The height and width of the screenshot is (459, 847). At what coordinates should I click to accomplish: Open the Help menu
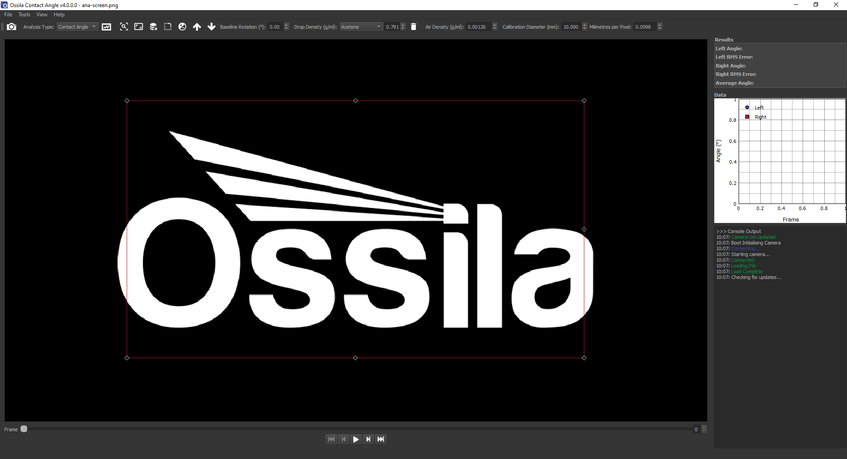tap(59, 15)
